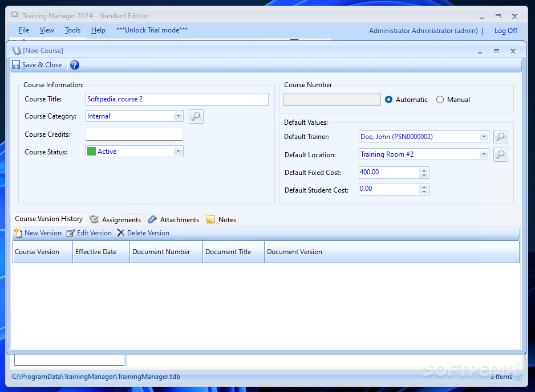The image size is (535, 392).
Task: Click the disabled Course Number field
Action: click(331, 100)
